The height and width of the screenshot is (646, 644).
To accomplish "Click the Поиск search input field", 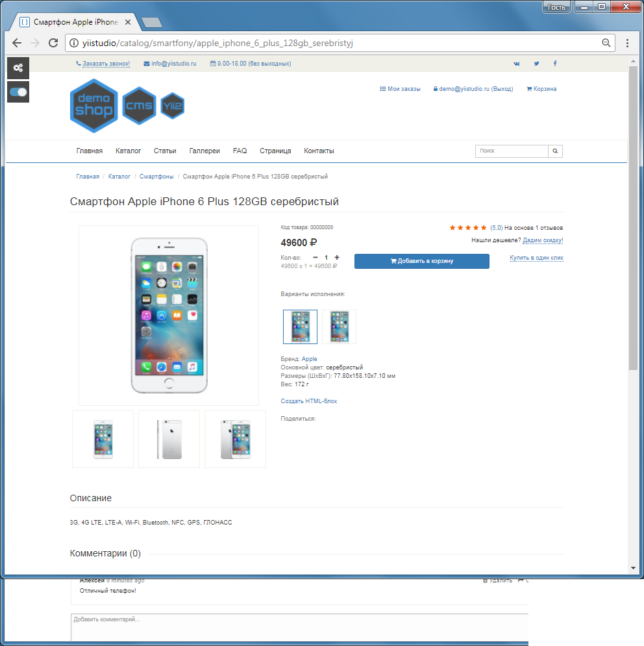I will (512, 151).
